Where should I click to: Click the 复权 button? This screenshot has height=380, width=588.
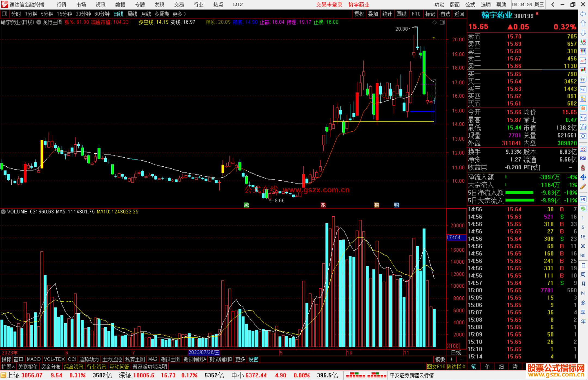pos(359,14)
